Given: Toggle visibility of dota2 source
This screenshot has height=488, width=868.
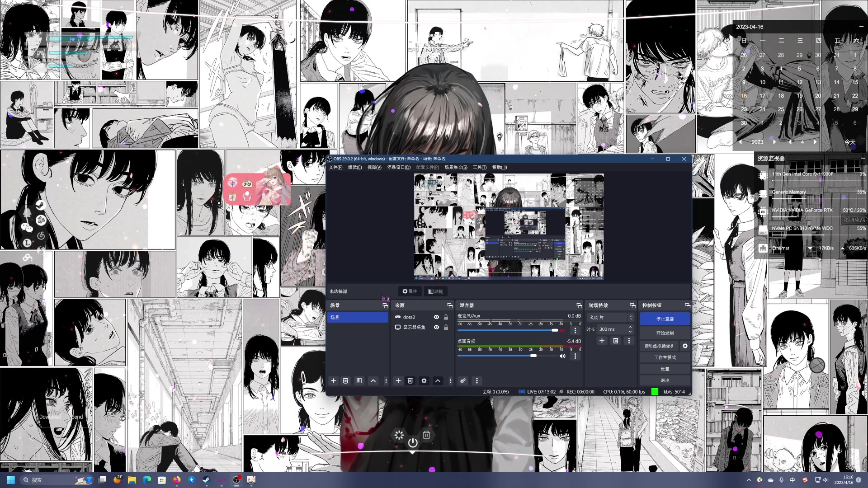Looking at the screenshot, I should [436, 317].
